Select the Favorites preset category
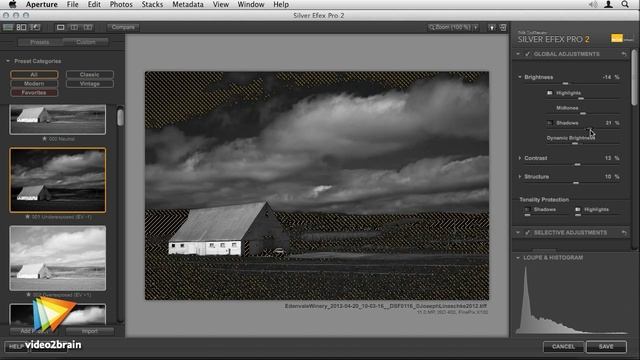 (34, 93)
